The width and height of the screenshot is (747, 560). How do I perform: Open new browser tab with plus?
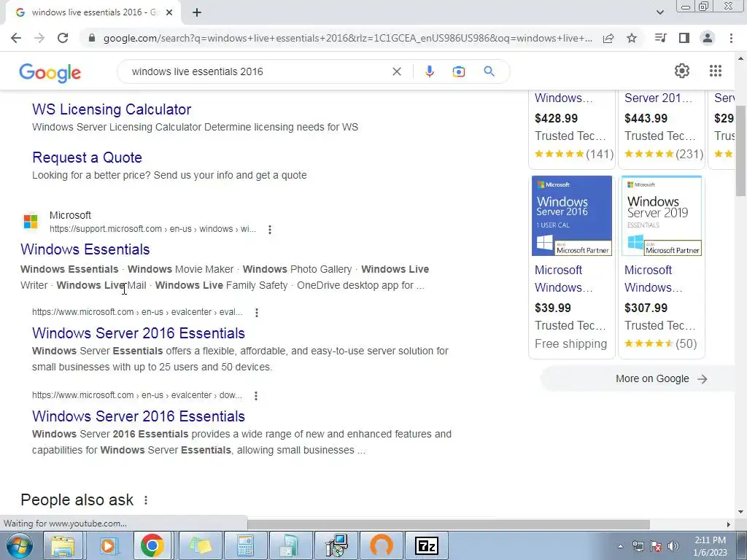tap(197, 12)
